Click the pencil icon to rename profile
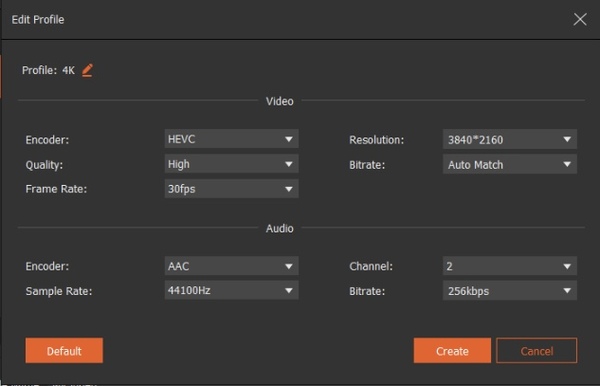 pos(87,70)
